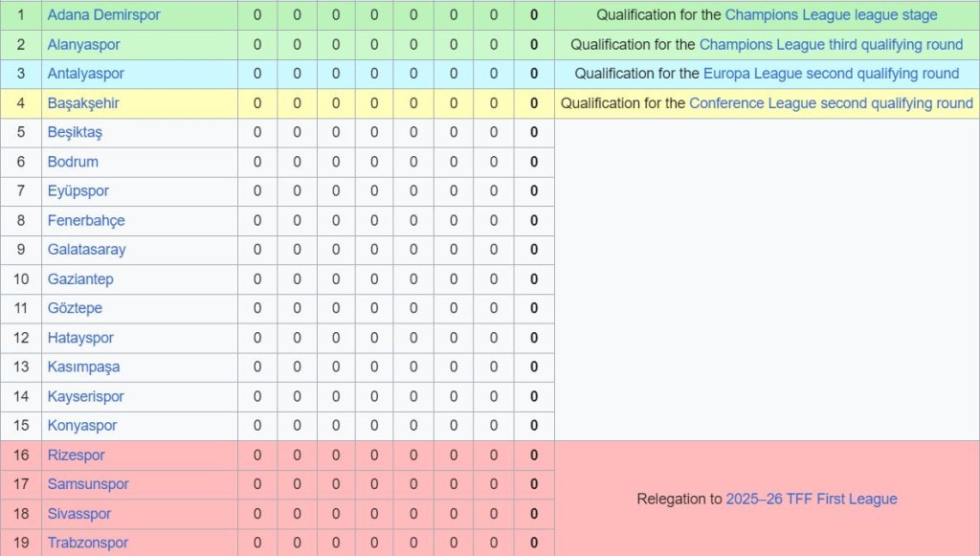Click the Galatasaray team link
The height and width of the screenshot is (556, 980).
pos(86,250)
